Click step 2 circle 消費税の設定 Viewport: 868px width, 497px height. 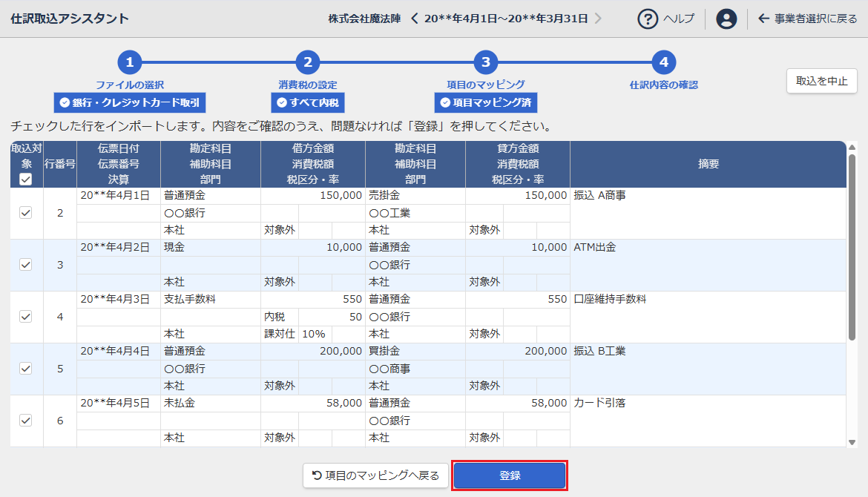tap(307, 62)
